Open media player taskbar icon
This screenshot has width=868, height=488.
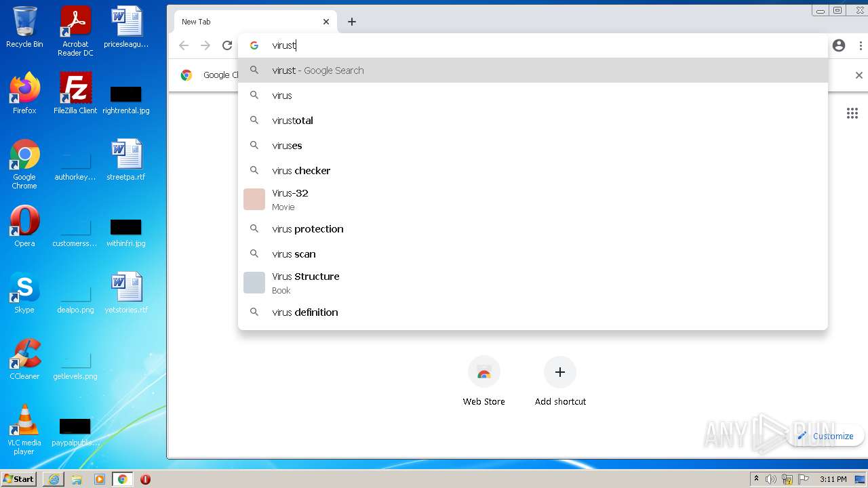(x=100, y=479)
